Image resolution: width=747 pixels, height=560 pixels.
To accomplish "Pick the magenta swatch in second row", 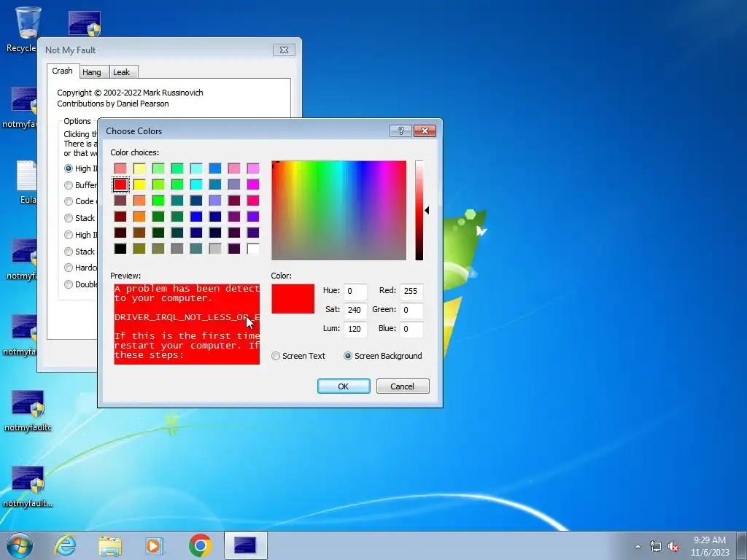I will [253, 184].
